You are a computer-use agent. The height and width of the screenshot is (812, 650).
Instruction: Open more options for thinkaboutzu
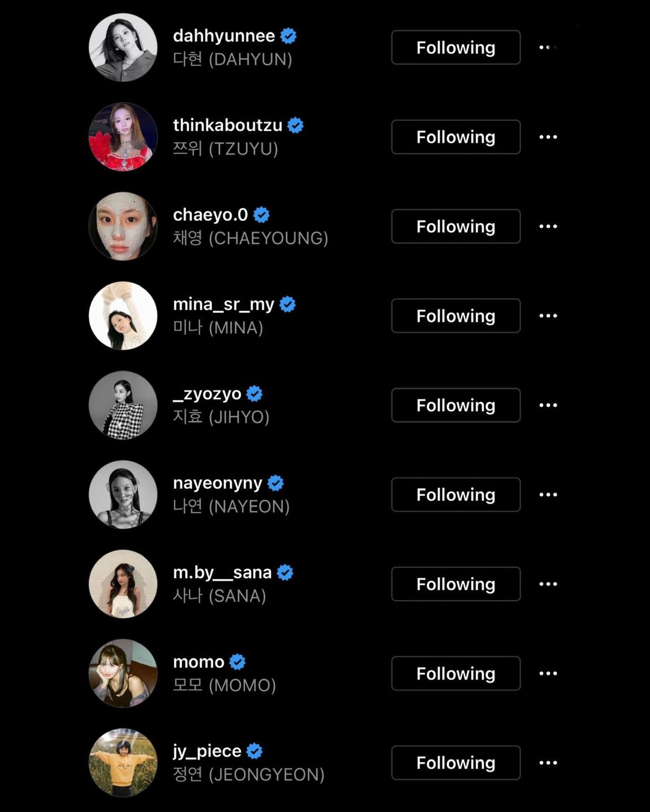click(x=548, y=137)
